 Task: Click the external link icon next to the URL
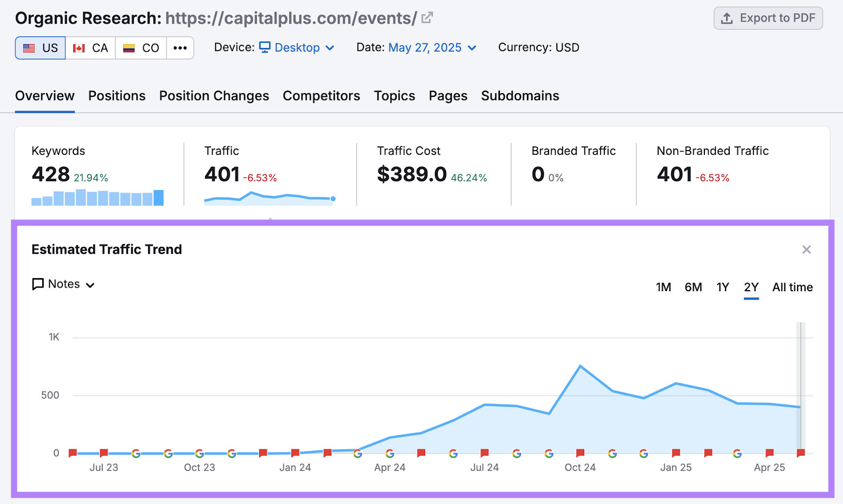coord(426,17)
